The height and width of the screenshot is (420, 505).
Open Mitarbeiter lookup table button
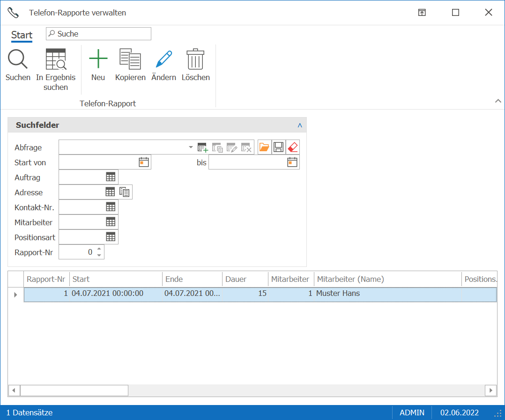[111, 222]
